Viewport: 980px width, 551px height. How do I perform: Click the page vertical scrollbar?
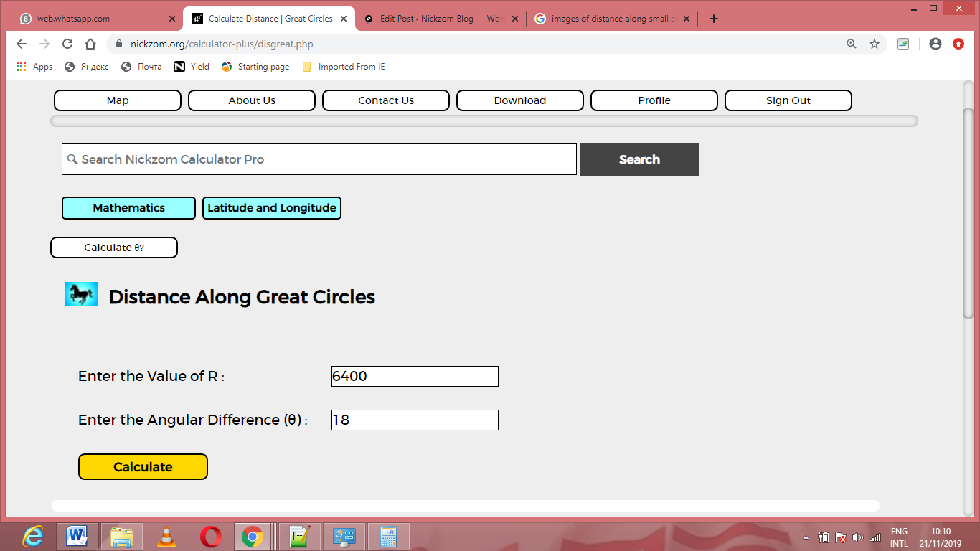coord(969,213)
